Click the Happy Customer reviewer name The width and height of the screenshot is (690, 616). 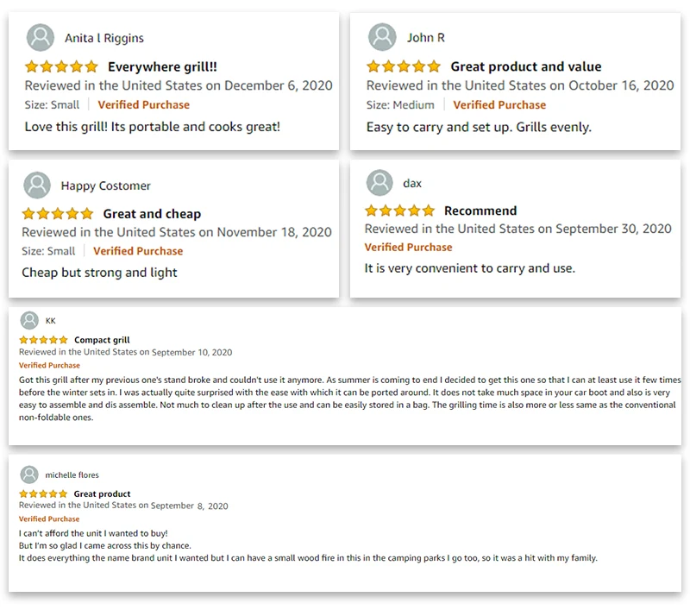[x=105, y=185]
